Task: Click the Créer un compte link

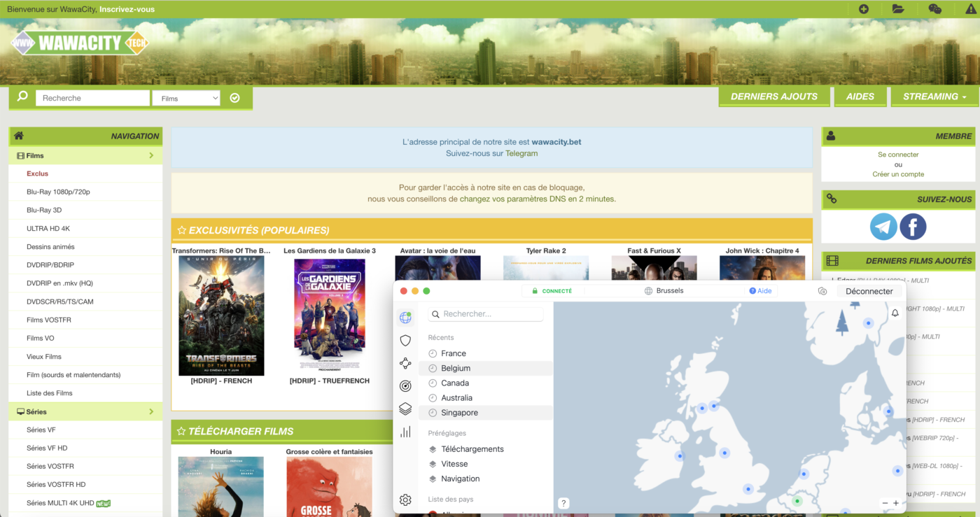Action: pyautogui.click(x=898, y=174)
